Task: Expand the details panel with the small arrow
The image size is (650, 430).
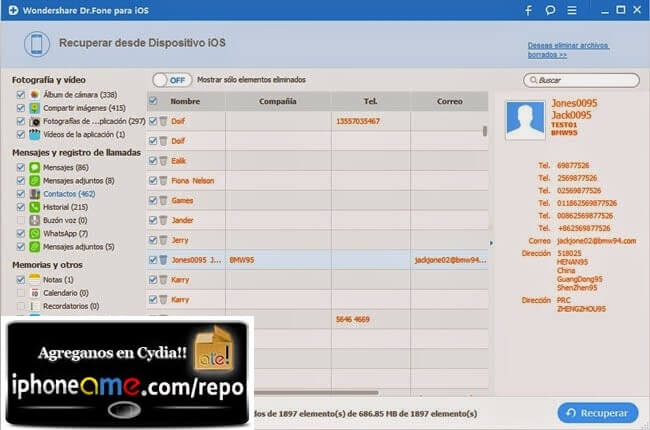Action: [490, 242]
